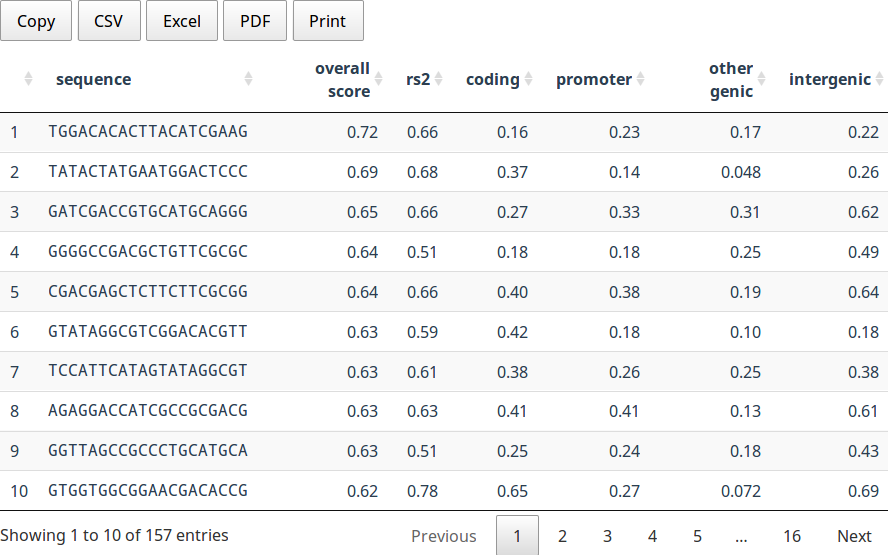Select row with sequence TGGACACACTTACATCGAAG
The image size is (888, 555).
(x=148, y=132)
